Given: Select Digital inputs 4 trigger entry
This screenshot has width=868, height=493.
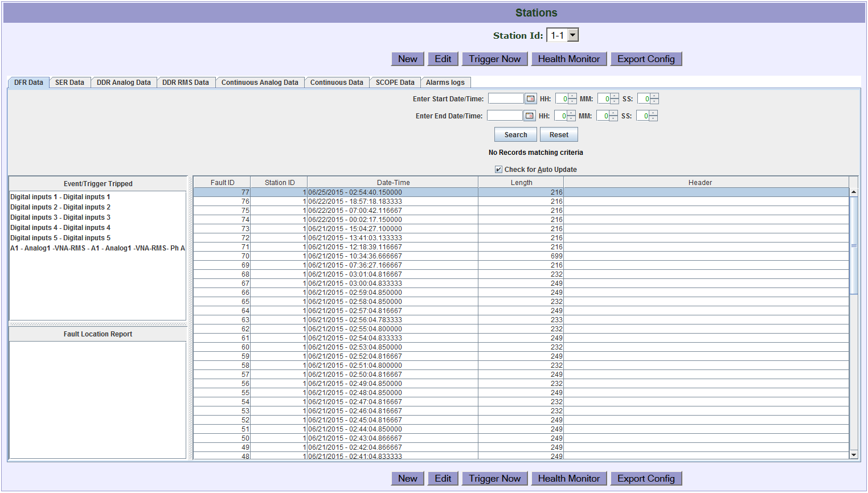Looking at the screenshot, I should tap(60, 228).
